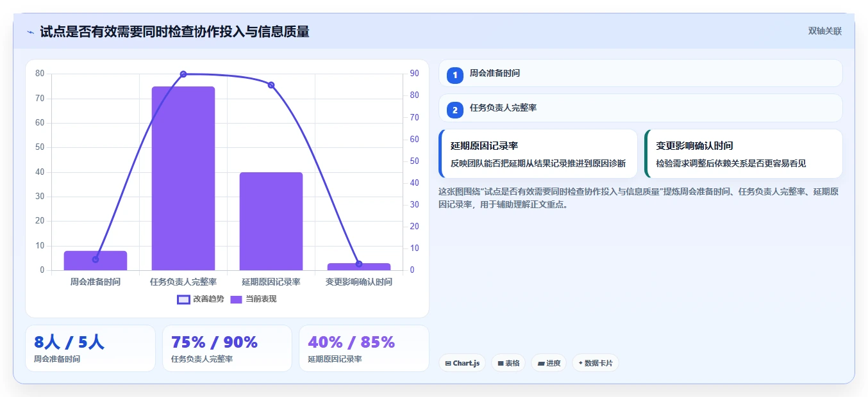Click numbered badge 1 for 周会准备时间
Screen dimensions: 868x397
point(455,75)
